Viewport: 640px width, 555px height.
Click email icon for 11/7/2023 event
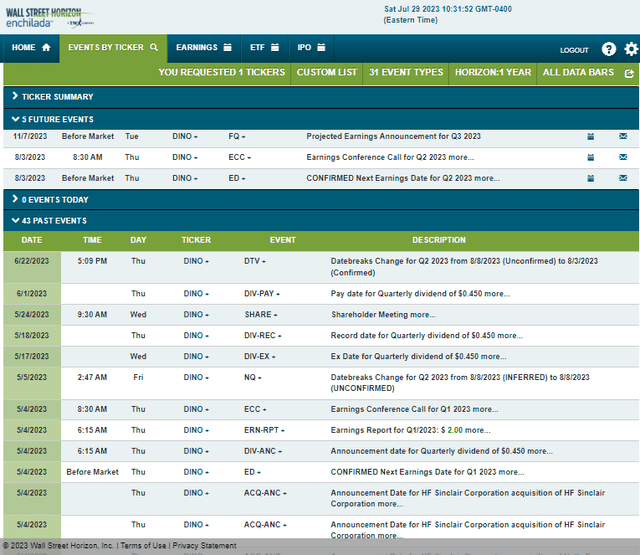[x=623, y=136]
